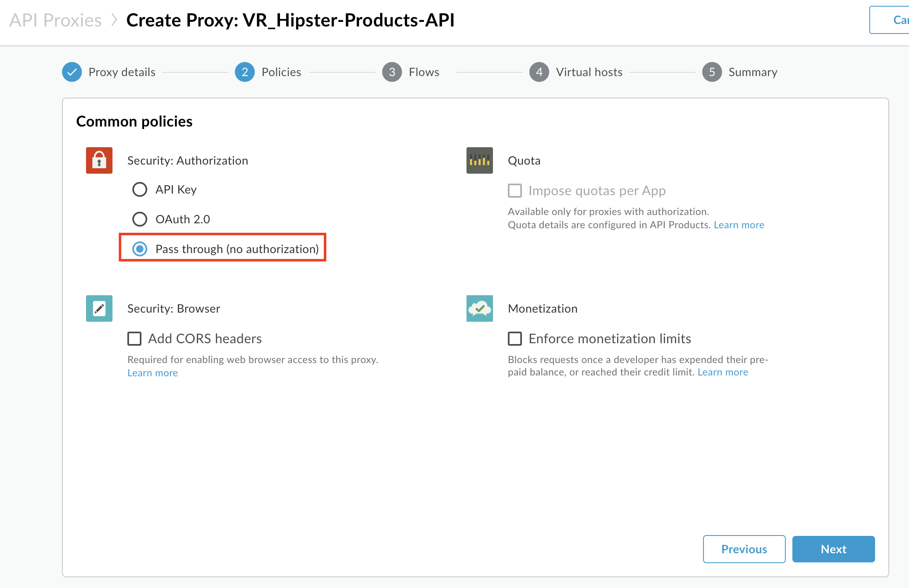Click the Security: Browser label
The width and height of the screenshot is (909, 588).
tap(174, 308)
